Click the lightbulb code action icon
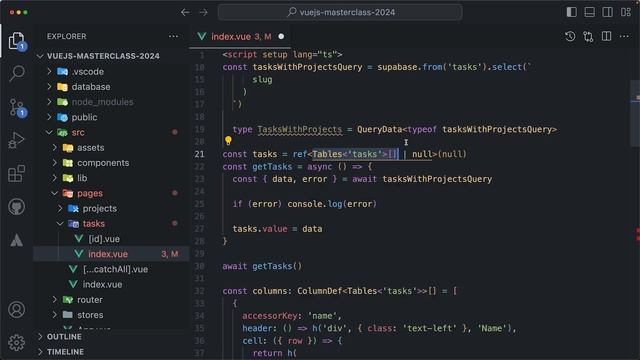The width and height of the screenshot is (640, 360). [228, 141]
